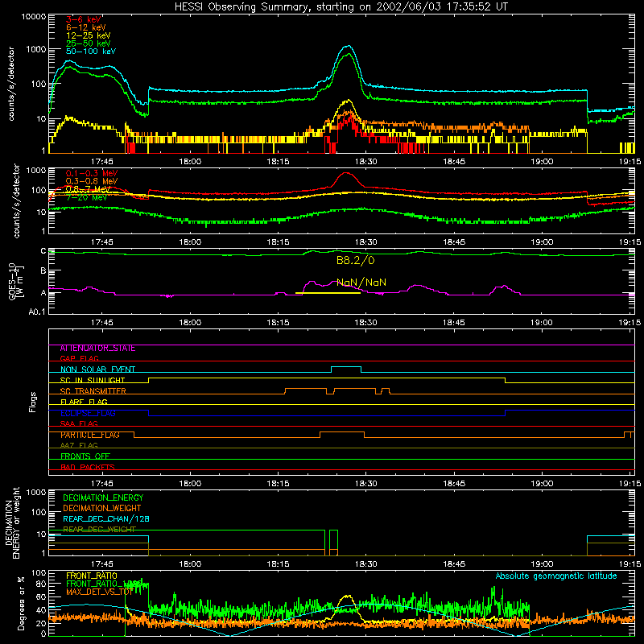Select the orange 6-12 keV legend label
The height and width of the screenshot is (644, 644).
pos(85,27)
